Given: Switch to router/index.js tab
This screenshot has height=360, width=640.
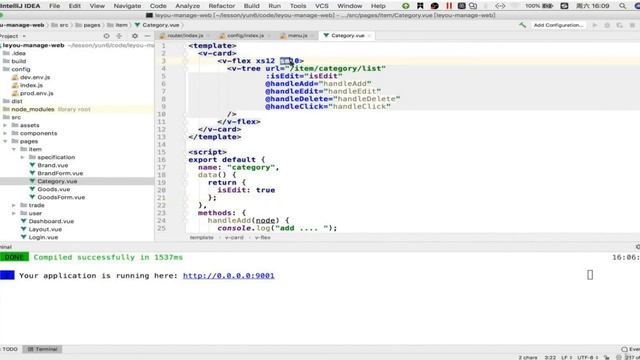Looking at the screenshot, I should (x=184, y=36).
